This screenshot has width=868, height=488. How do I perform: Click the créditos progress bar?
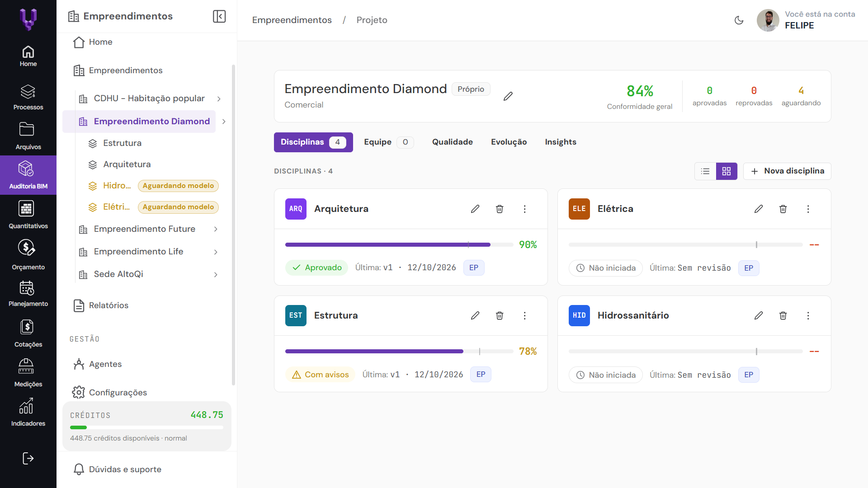tap(146, 427)
